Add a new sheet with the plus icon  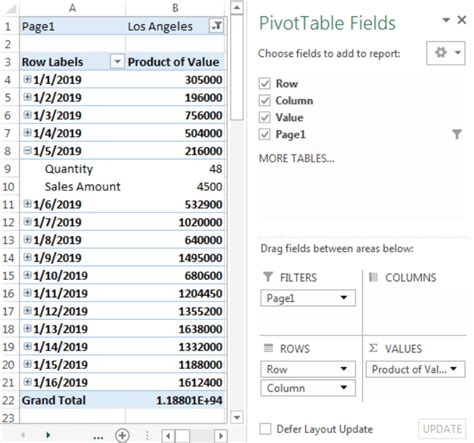pyautogui.click(x=122, y=435)
